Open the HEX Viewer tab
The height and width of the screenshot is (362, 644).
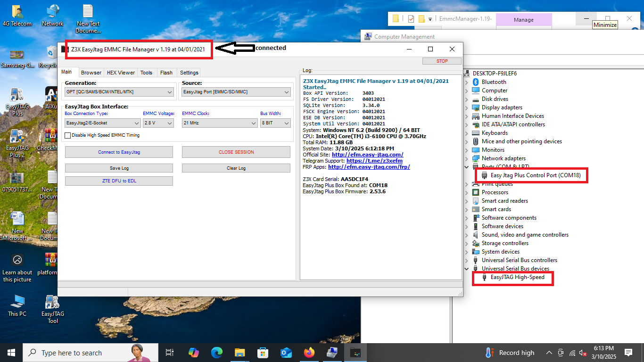[121, 73]
